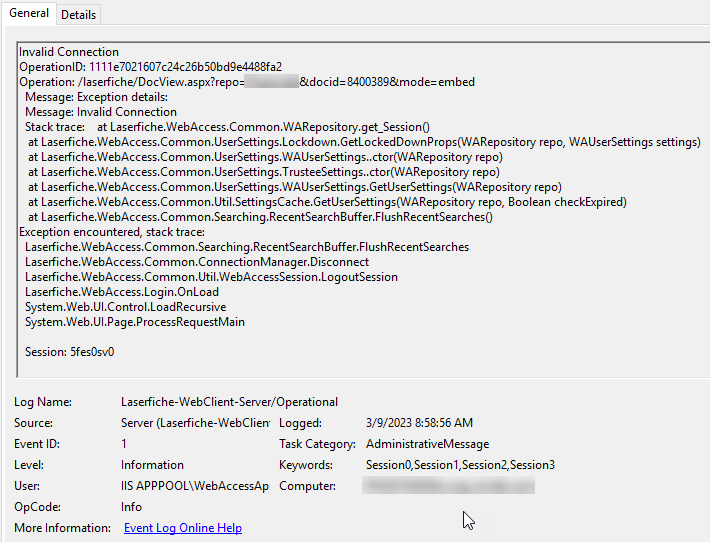The height and width of the screenshot is (542, 710).
Task: Click the WAUserSettings.GetUserSettings stack trace line
Action: click(x=295, y=187)
